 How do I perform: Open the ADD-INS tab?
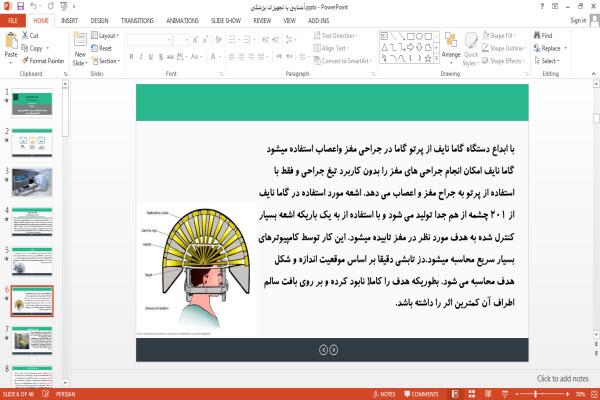point(319,21)
